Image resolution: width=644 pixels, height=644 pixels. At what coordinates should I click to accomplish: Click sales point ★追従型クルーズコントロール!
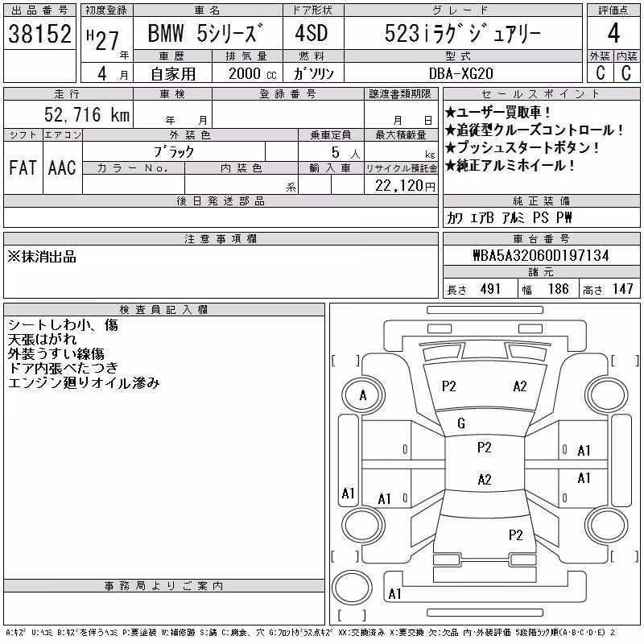pyautogui.click(x=534, y=130)
